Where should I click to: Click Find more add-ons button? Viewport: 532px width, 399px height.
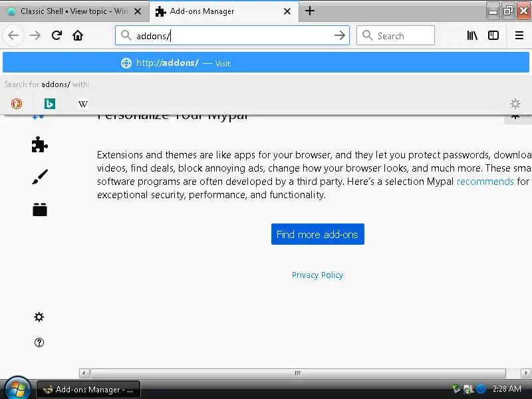(x=318, y=234)
